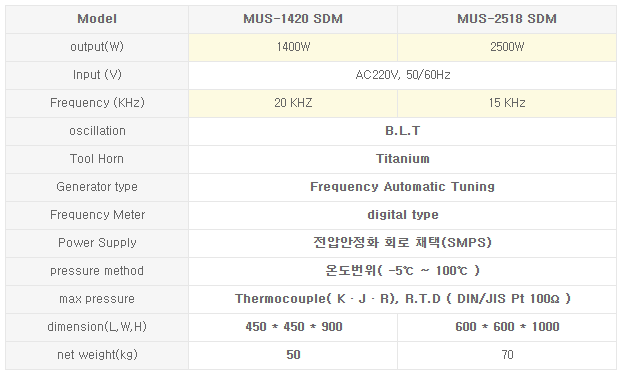Select the 20 KHZ frequency cell
The height and width of the screenshot is (377, 621).
tap(293, 103)
